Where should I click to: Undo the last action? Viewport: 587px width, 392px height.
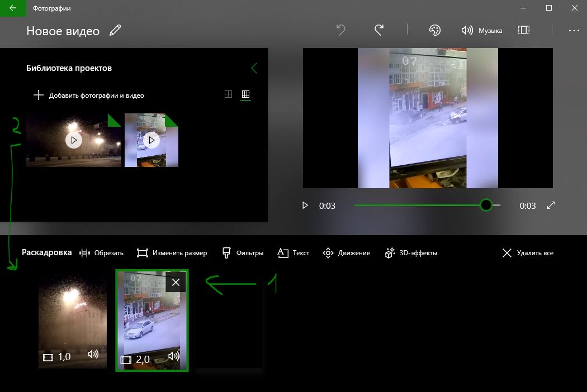click(340, 30)
